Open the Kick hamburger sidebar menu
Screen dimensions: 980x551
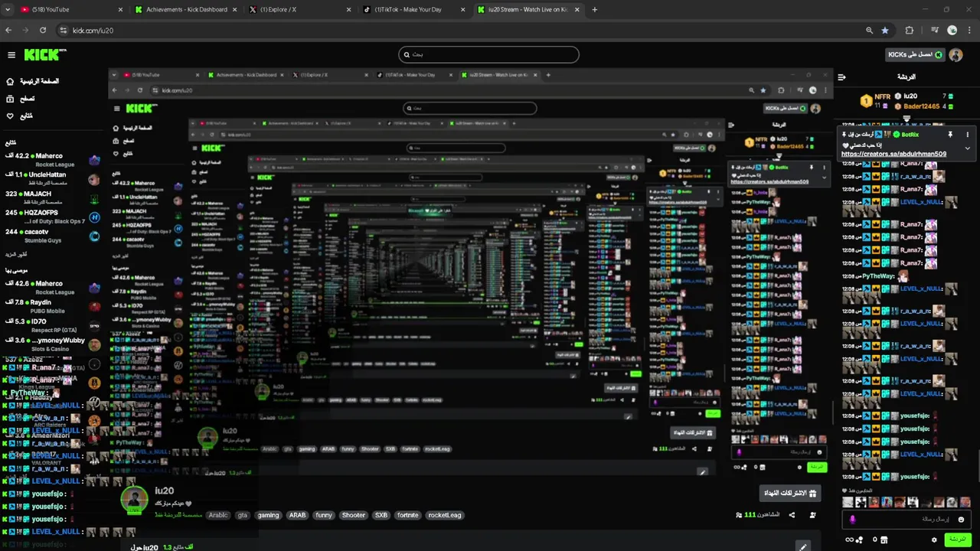11,55
